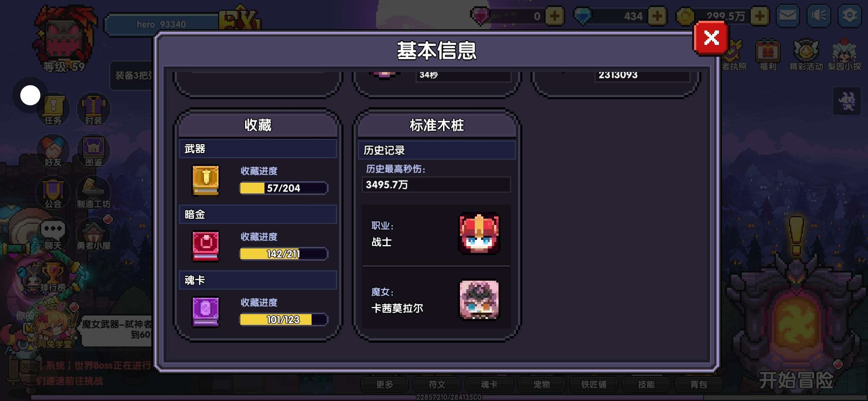Open the 背包 tab at bottom
Image resolution: width=868 pixels, height=401 pixels.
point(698,385)
